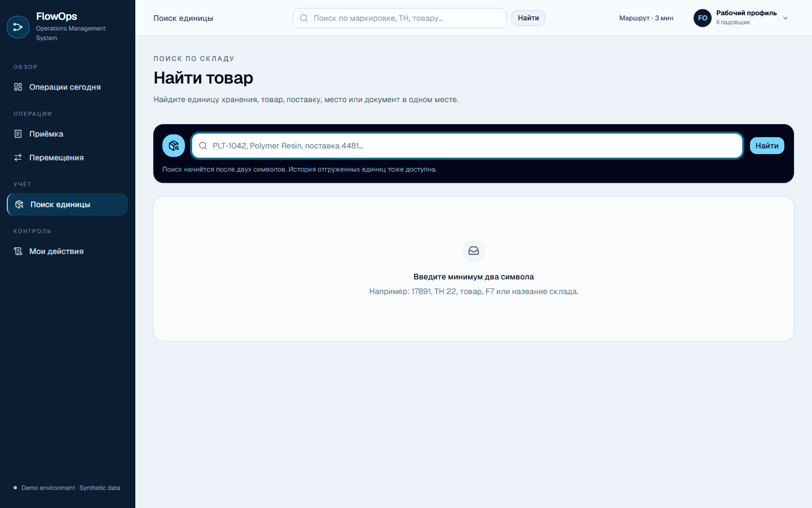Click the magnifier icon in warehouse search field
This screenshot has width=812, height=508.
(203, 146)
